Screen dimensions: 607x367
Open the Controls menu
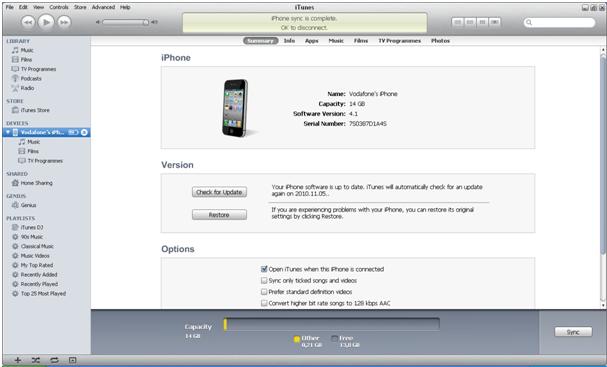coord(59,7)
